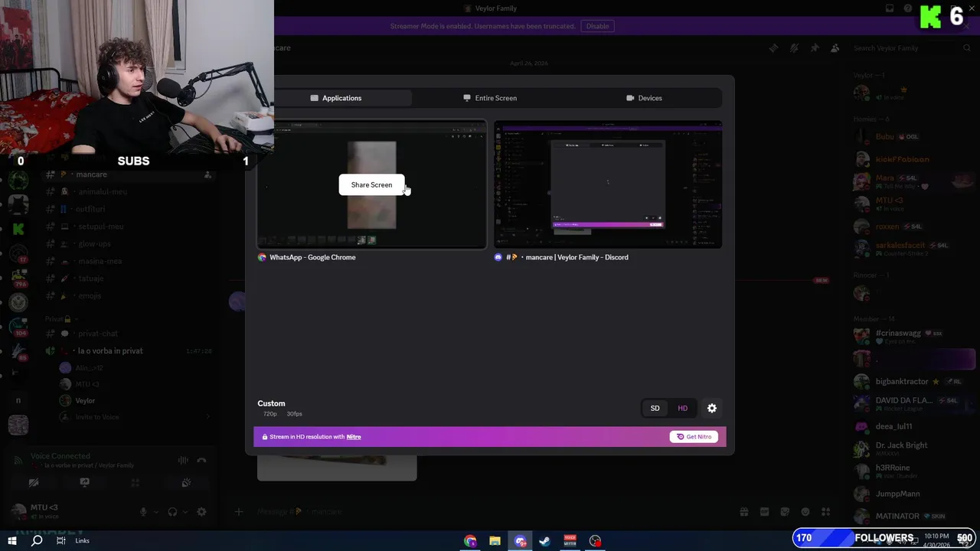Click share your screen icon in voice panel

pyautogui.click(x=84, y=483)
